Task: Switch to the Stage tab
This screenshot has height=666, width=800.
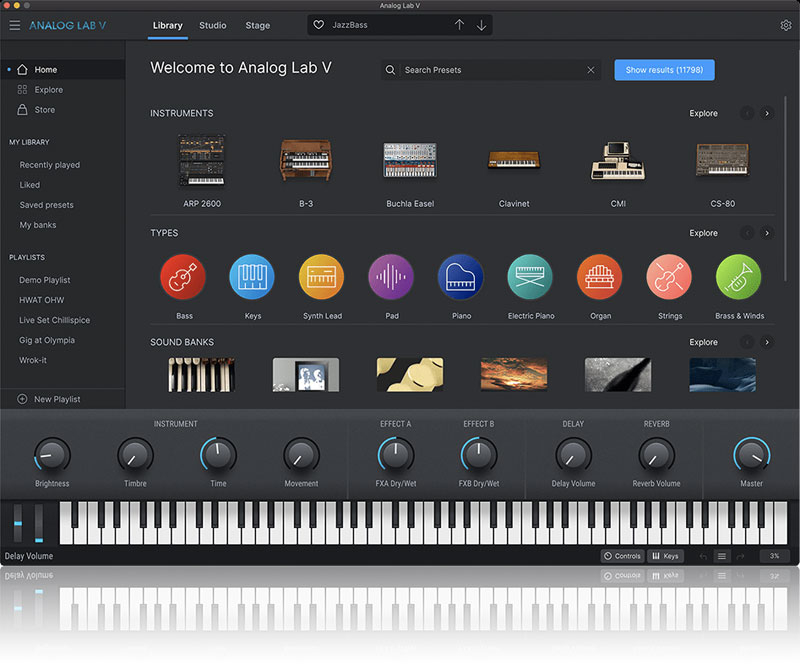Action: 257,25
